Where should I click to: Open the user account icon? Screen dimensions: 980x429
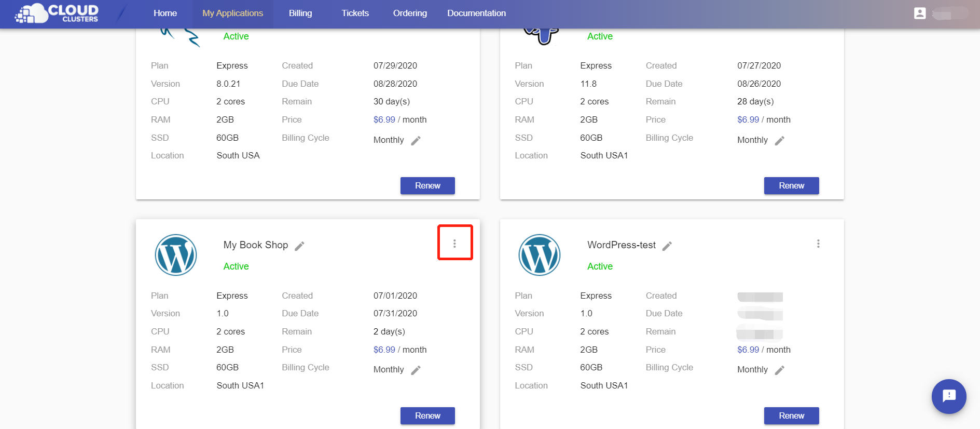pyautogui.click(x=920, y=14)
